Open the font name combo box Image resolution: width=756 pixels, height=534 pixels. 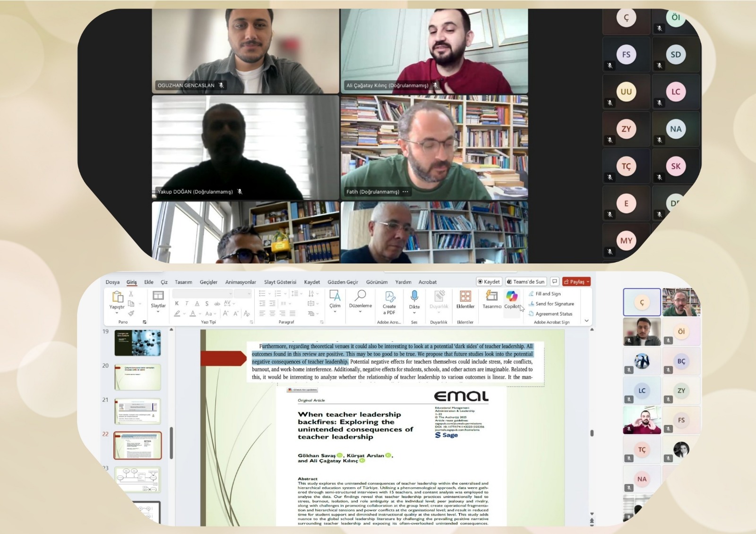pyautogui.click(x=202, y=294)
